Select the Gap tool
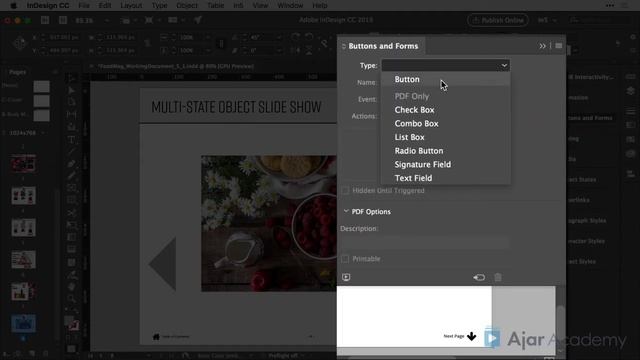Viewport: 640px width, 360px height. click(x=71, y=115)
